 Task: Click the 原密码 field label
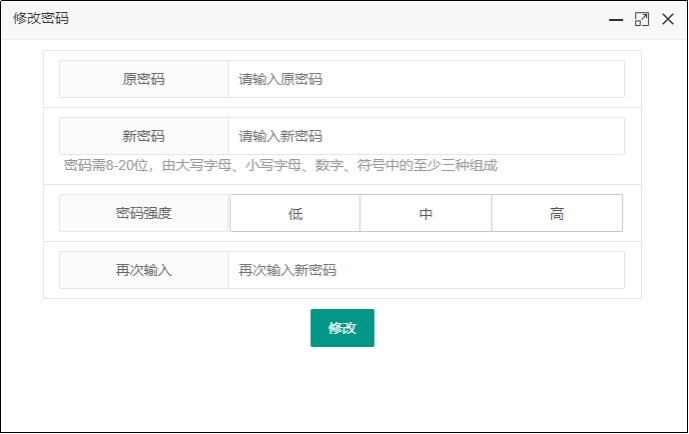pyautogui.click(x=144, y=79)
